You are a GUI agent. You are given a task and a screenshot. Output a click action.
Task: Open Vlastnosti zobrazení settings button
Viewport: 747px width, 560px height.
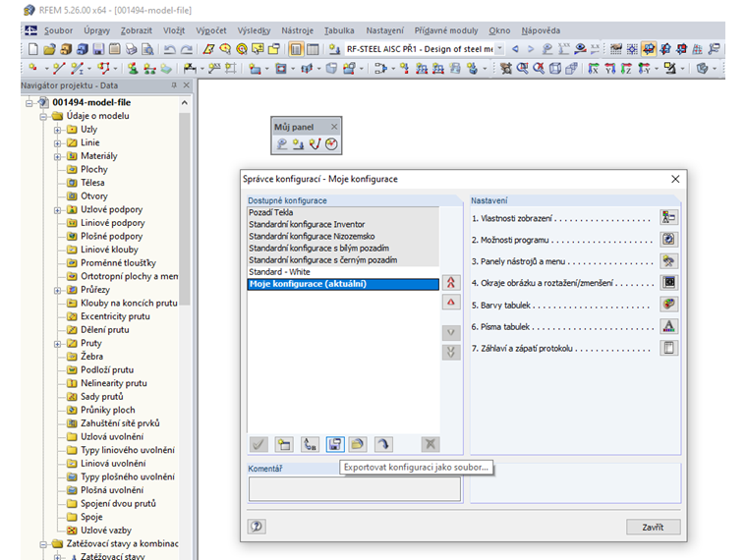coord(669,217)
